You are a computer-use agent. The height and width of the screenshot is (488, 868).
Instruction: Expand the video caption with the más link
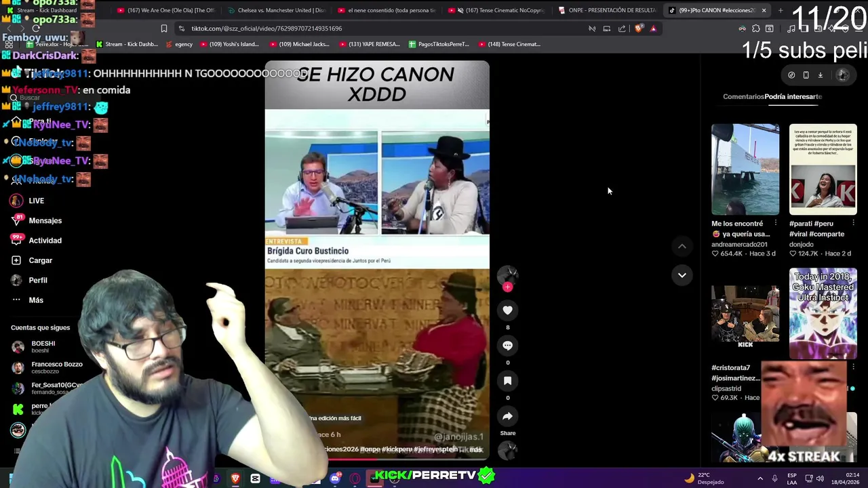[x=476, y=449]
